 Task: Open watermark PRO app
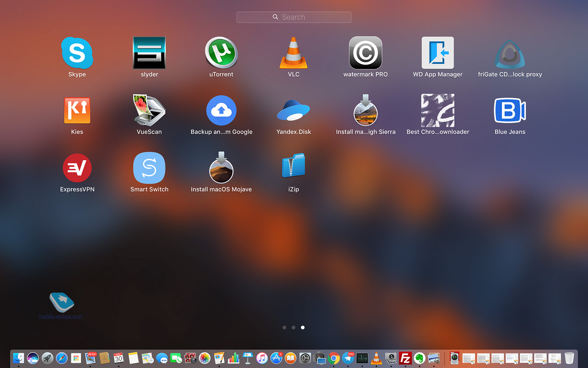click(x=365, y=53)
